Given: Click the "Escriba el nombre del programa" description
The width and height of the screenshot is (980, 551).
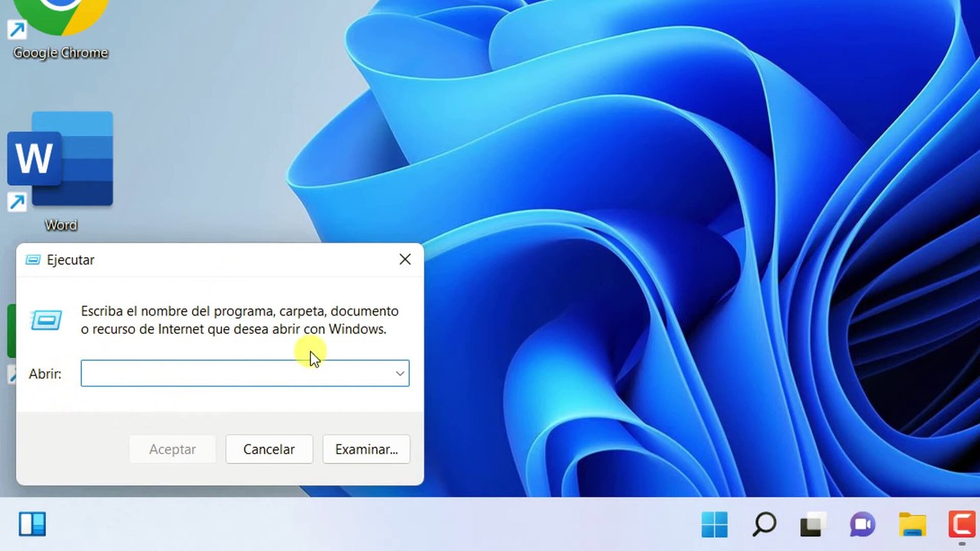Looking at the screenshot, I should (x=240, y=320).
